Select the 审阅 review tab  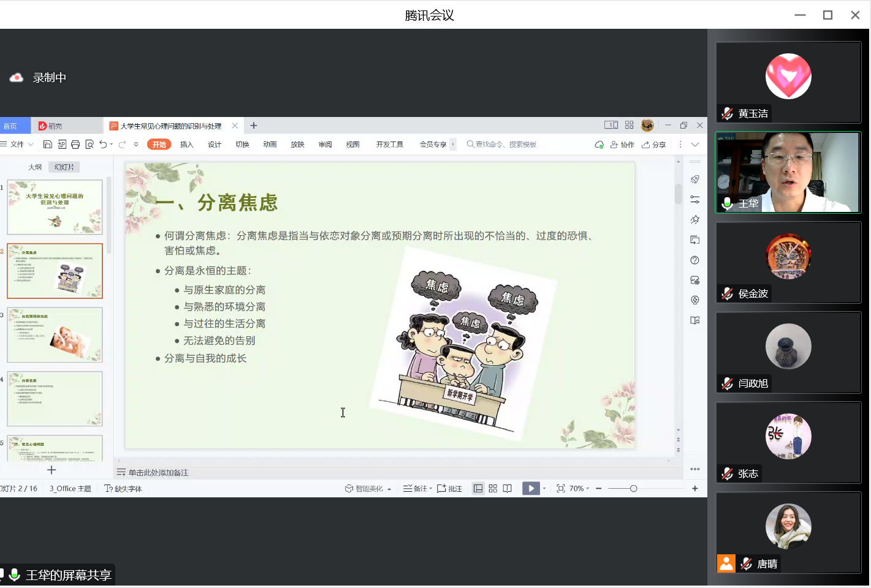point(325,145)
